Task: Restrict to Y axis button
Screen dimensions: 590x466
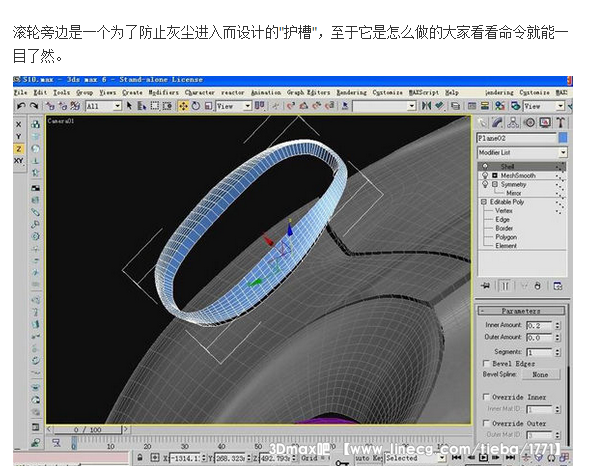Action: pos(19,137)
